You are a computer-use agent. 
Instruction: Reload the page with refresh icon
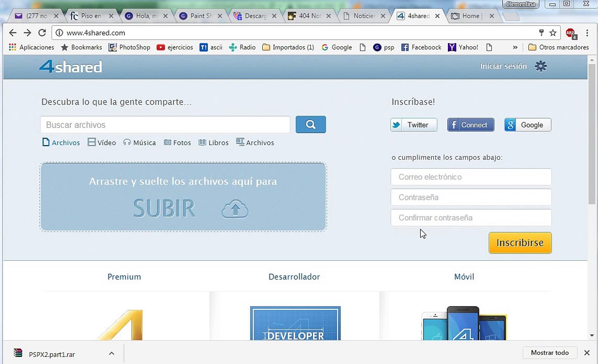coord(42,33)
